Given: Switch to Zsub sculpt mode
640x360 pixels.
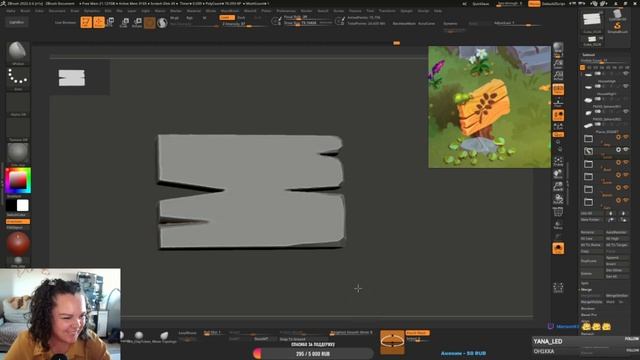Looking at the screenshot, I should point(241,18).
